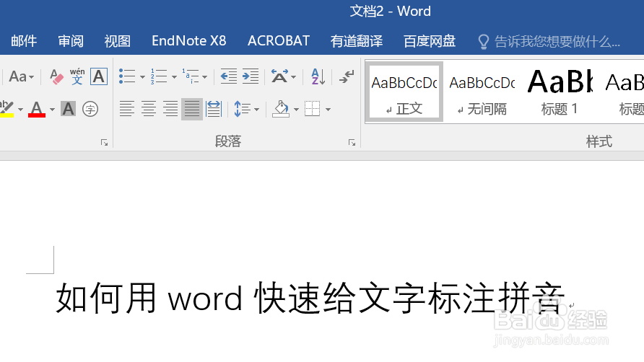Clear all formatting with the eraser icon
This screenshot has width=644, height=362.
coord(56,76)
